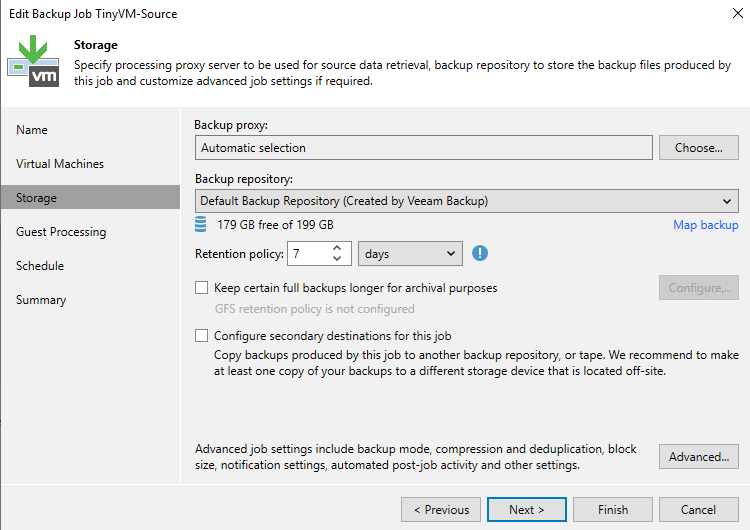This screenshot has width=750, height=530.
Task: Click the Choose... backup proxy button
Action: 698,148
